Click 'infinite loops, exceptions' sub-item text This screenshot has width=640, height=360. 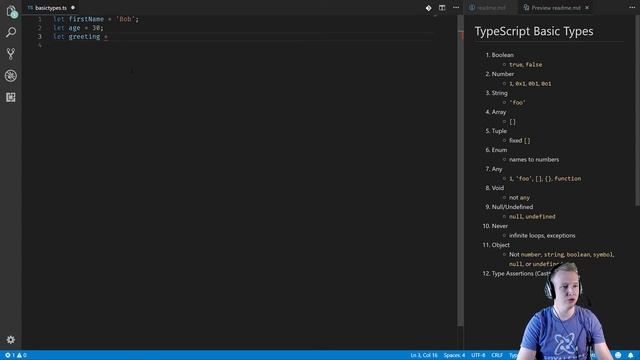pyautogui.click(x=542, y=236)
